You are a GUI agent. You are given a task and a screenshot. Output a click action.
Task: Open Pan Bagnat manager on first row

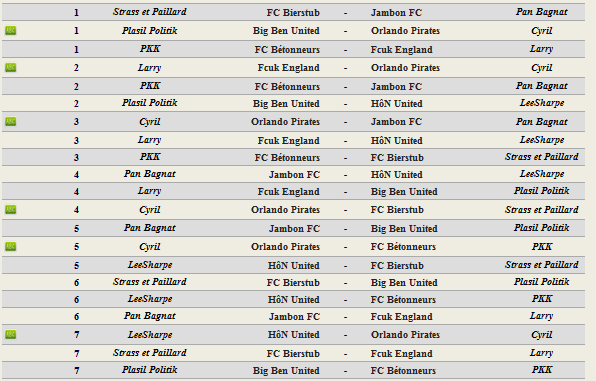[542, 12]
